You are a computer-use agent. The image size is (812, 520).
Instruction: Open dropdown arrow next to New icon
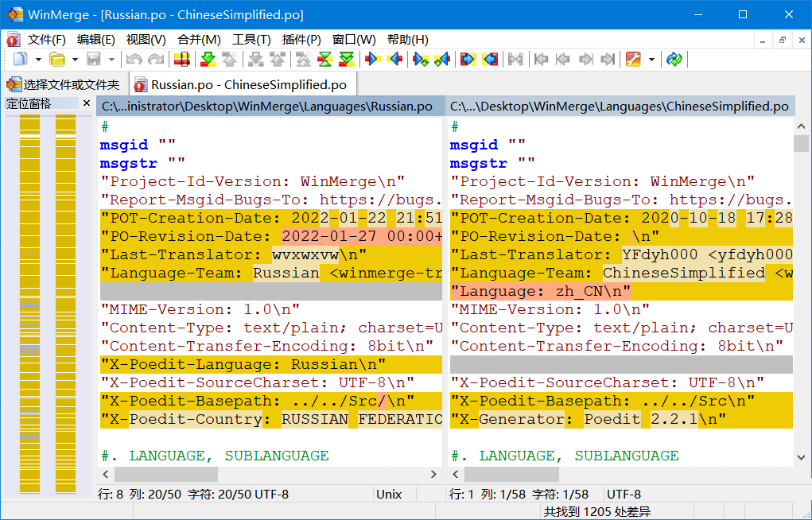click(38, 60)
